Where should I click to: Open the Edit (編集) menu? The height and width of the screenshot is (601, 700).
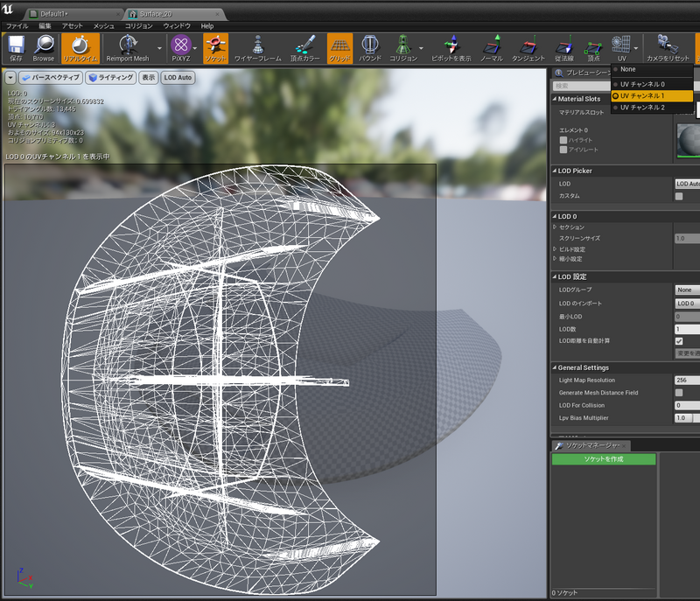(x=45, y=26)
